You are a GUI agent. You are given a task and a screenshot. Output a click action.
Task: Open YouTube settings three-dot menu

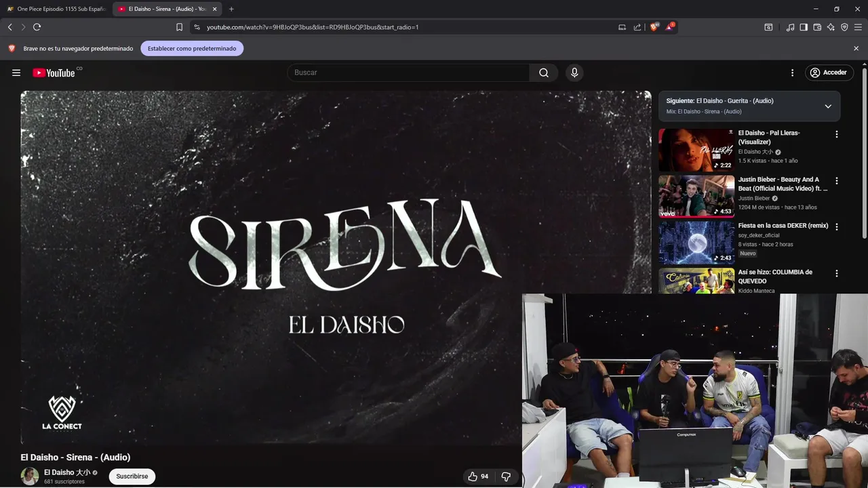tap(792, 73)
